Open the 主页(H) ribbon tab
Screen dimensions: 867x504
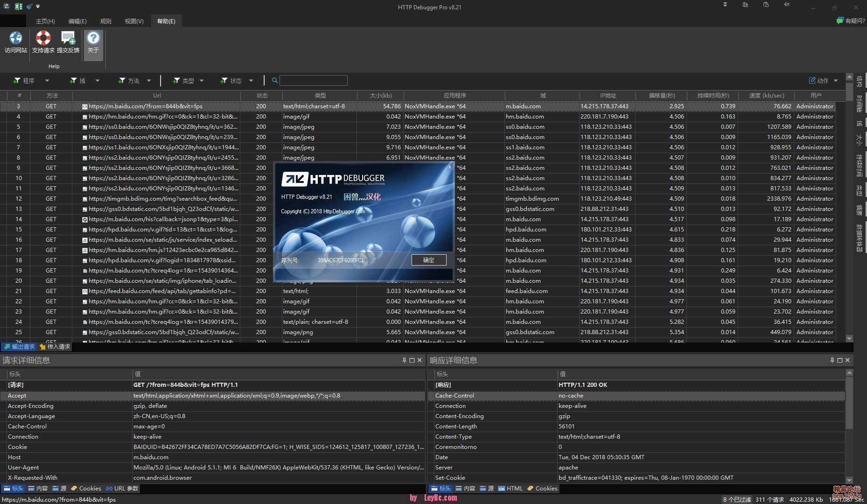click(x=45, y=21)
